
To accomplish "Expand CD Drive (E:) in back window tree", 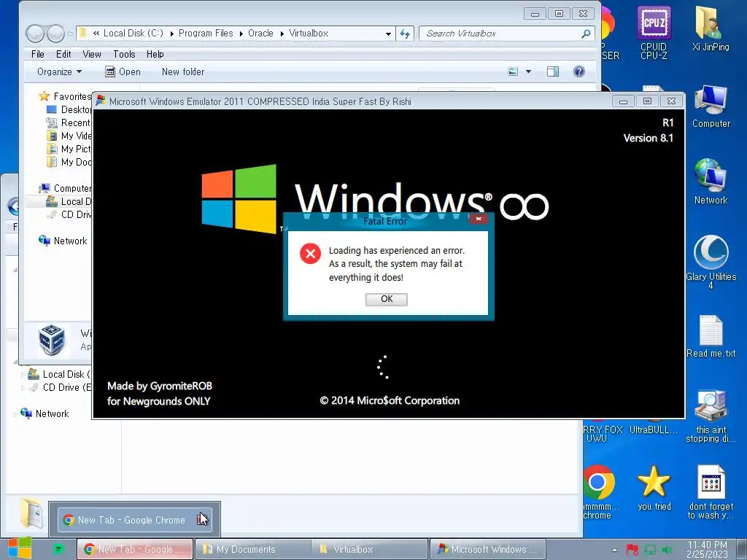I will tap(23, 388).
